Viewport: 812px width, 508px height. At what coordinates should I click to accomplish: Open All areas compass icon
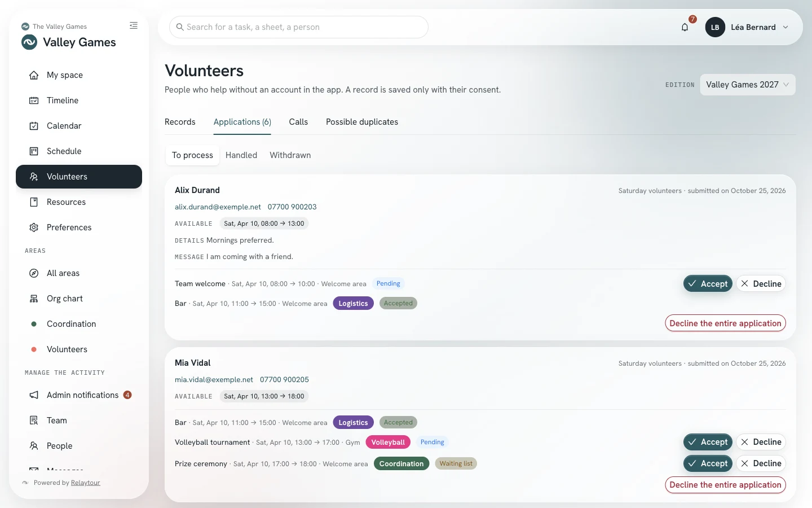tap(34, 273)
